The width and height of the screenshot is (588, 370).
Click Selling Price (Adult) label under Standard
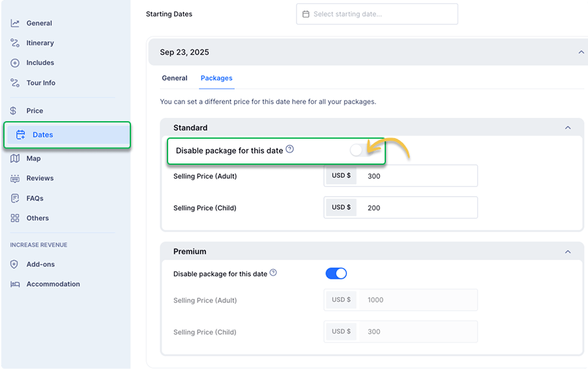(x=205, y=176)
